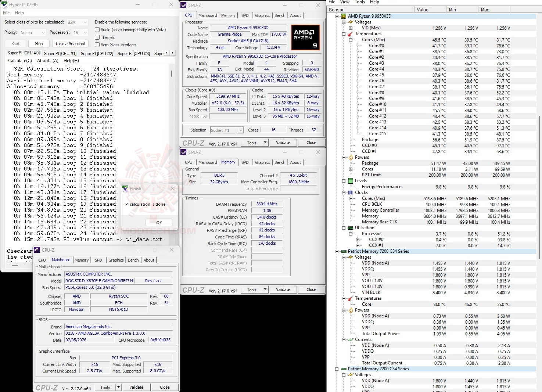Open the Graphics tab in CPU-Z Mainboard window
Viewport: 542px width, 392px height.
[x=116, y=260]
